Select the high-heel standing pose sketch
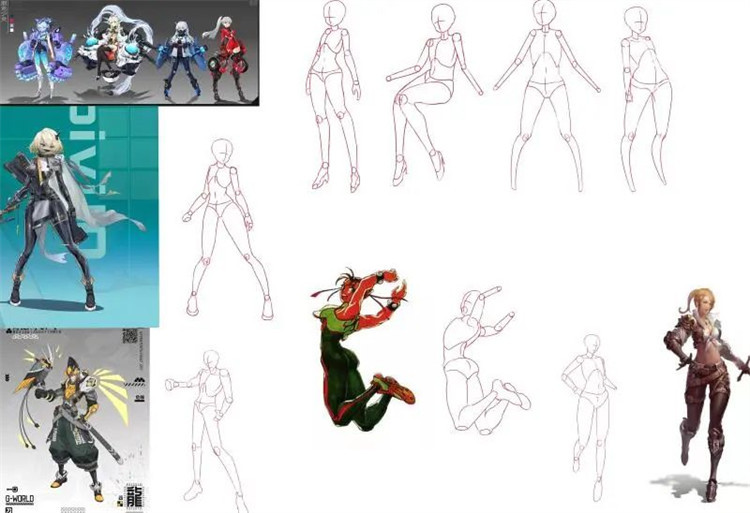 (x=334, y=96)
